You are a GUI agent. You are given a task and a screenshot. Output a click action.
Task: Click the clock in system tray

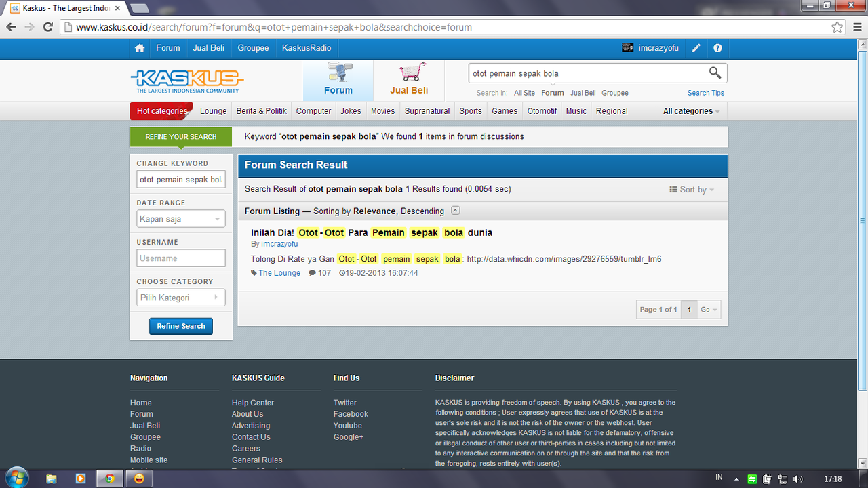833,479
